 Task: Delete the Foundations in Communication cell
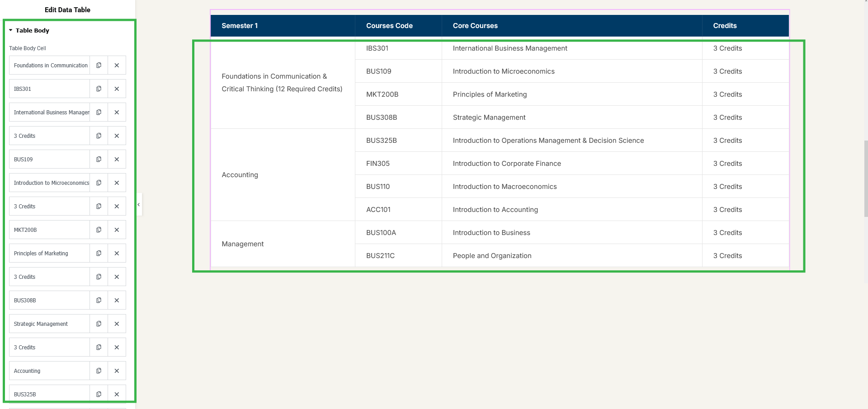(x=117, y=66)
